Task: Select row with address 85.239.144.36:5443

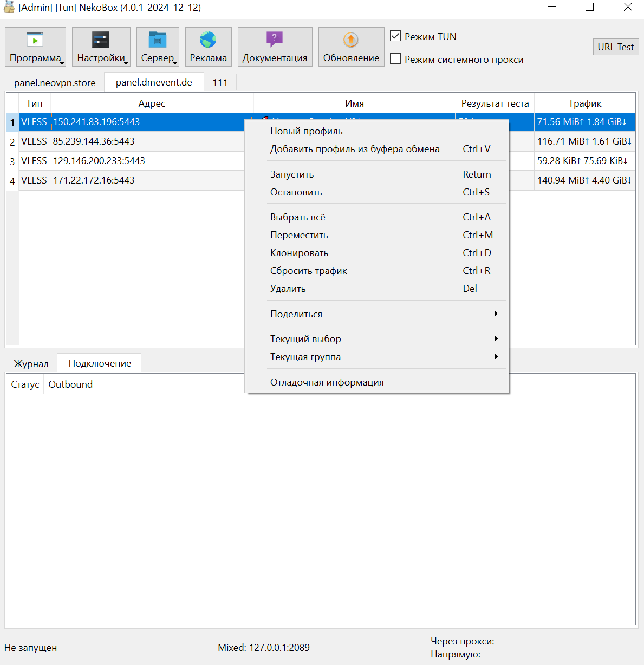Action: [x=148, y=141]
